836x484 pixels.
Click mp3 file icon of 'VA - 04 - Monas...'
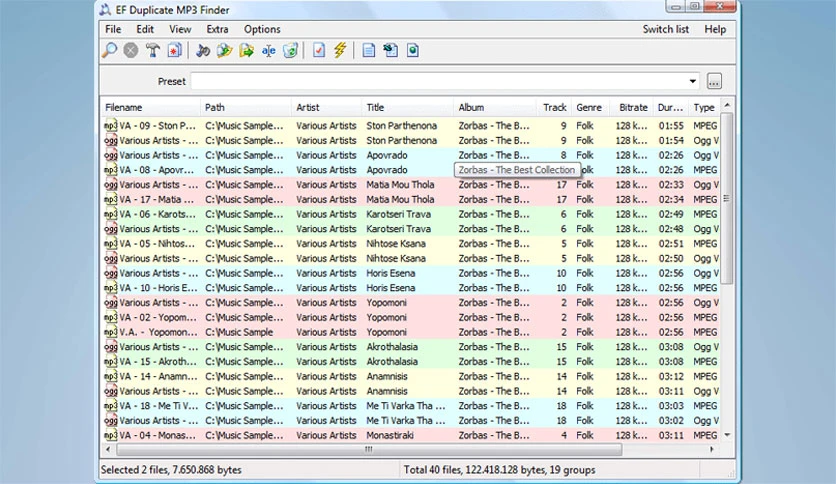click(110, 435)
